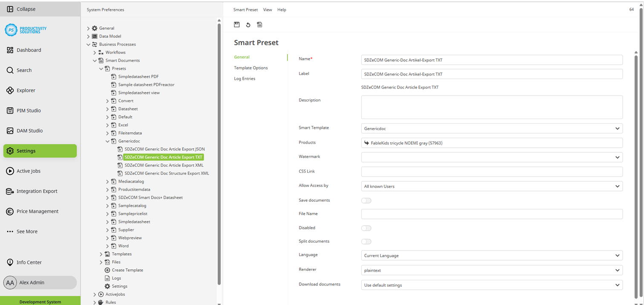The width and height of the screenshot is (644, 305).
Task: Enable the Save documents toggle
Action: pyautogui.click(x=366, y=200)
